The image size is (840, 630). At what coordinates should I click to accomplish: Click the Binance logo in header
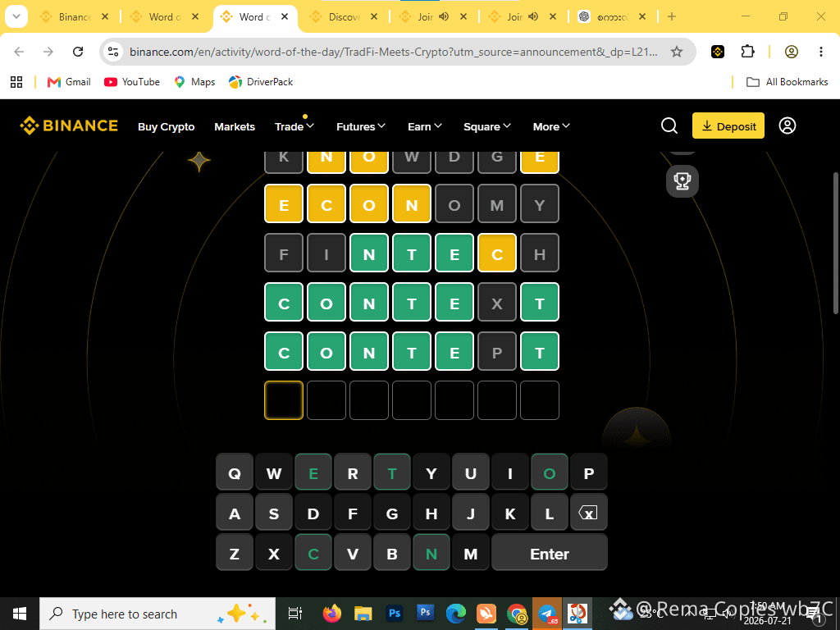coord(69,126)
